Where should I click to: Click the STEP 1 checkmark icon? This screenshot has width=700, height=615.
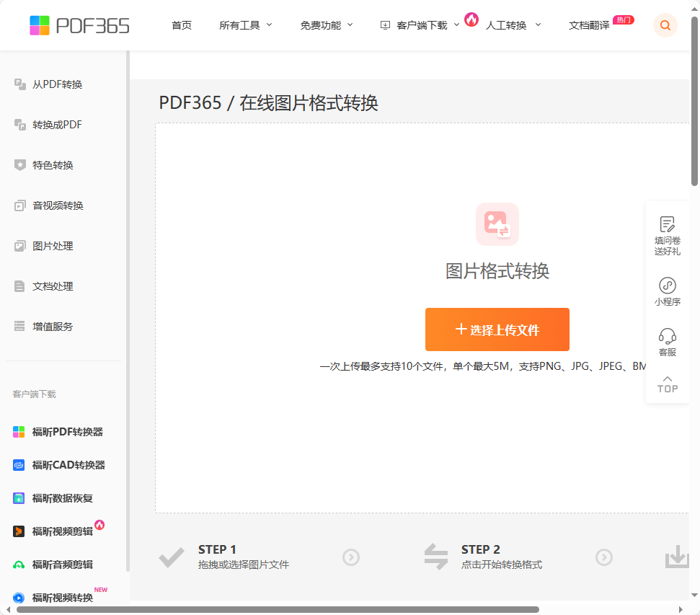click(172, 557)
